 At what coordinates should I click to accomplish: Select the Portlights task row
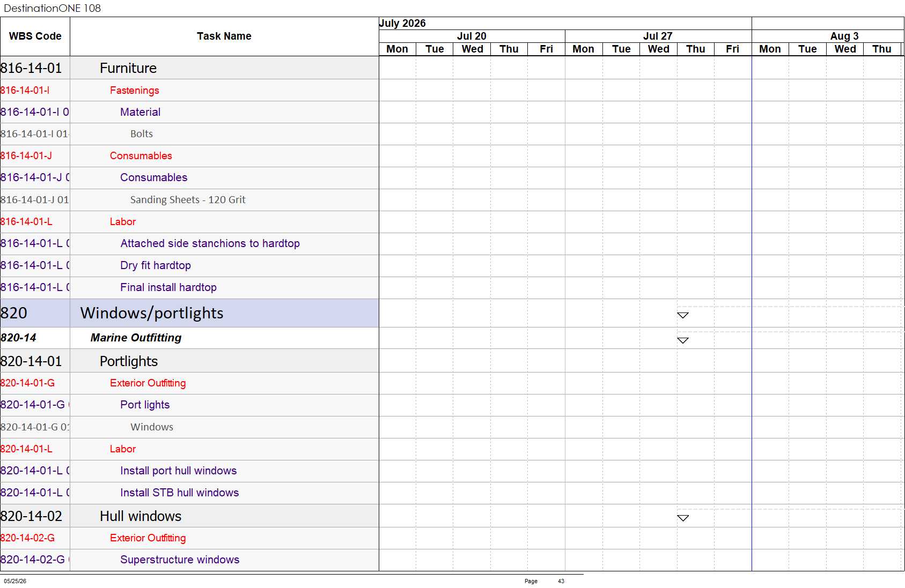189,361
